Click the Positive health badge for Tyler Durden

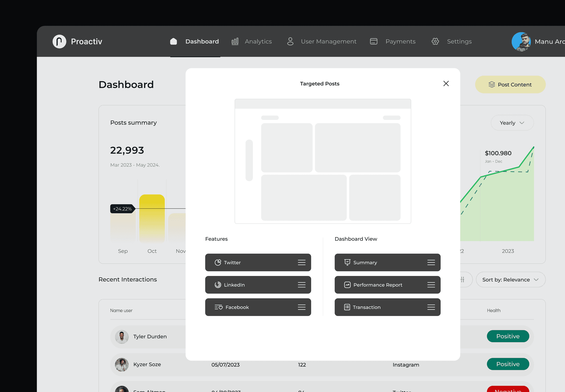tap(508, 336)
